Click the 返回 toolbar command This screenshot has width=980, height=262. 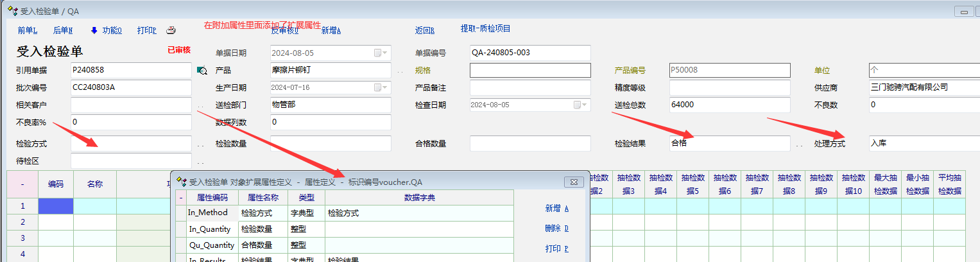click(x=424, y=30)
